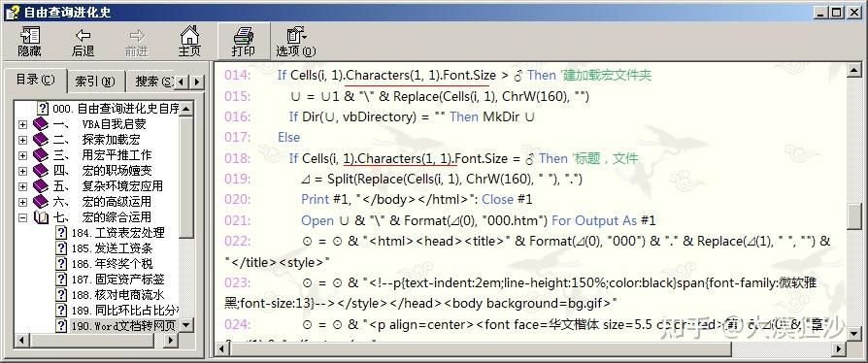
Task: Click contents tree scrollbar up arrow
Action: click(186, 108)
